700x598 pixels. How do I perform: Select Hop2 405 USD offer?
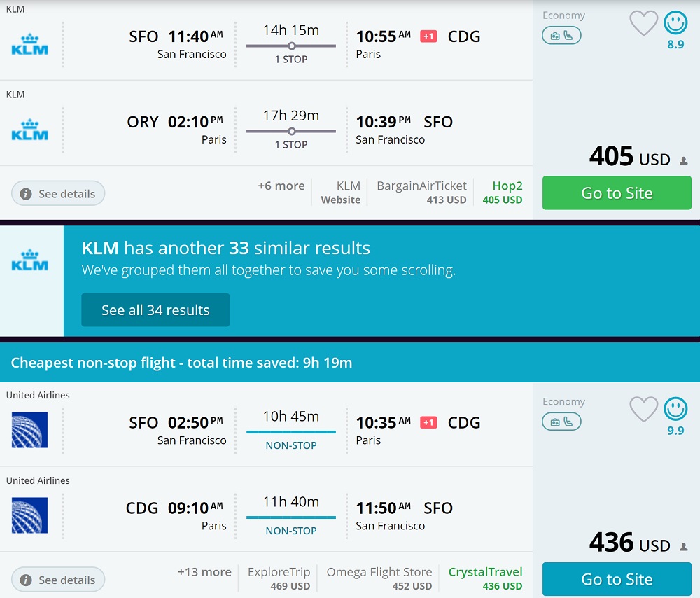click(x=502, y=193)
